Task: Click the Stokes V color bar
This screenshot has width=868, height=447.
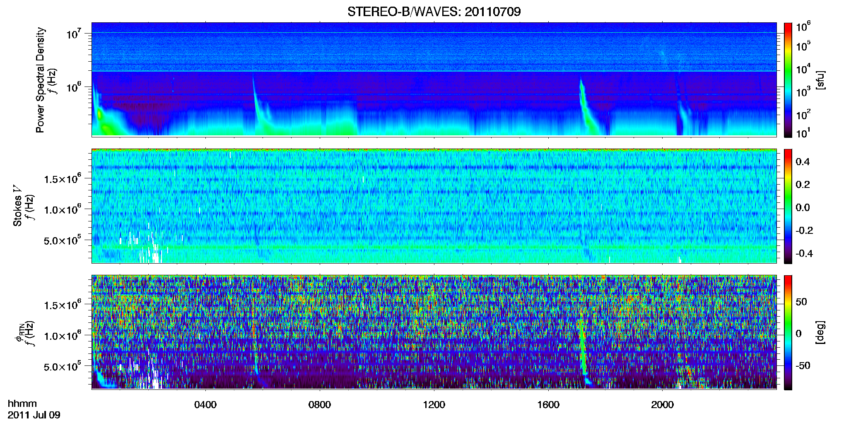Action: pos(788,206)
